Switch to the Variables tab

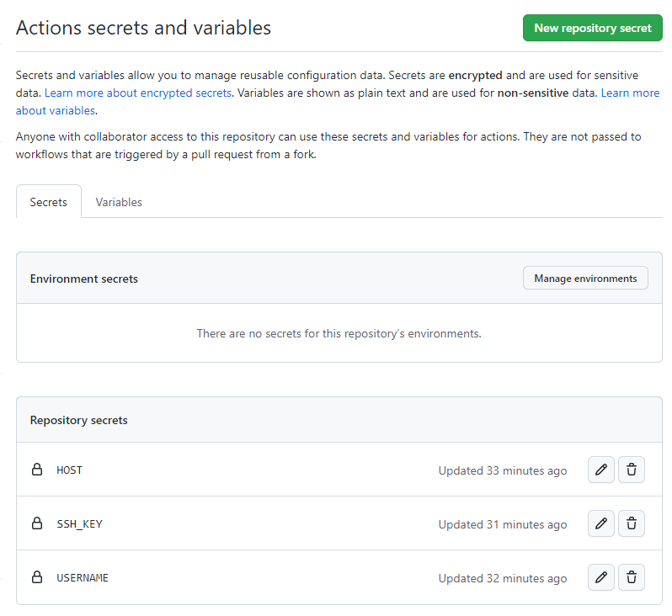[119, 203]
